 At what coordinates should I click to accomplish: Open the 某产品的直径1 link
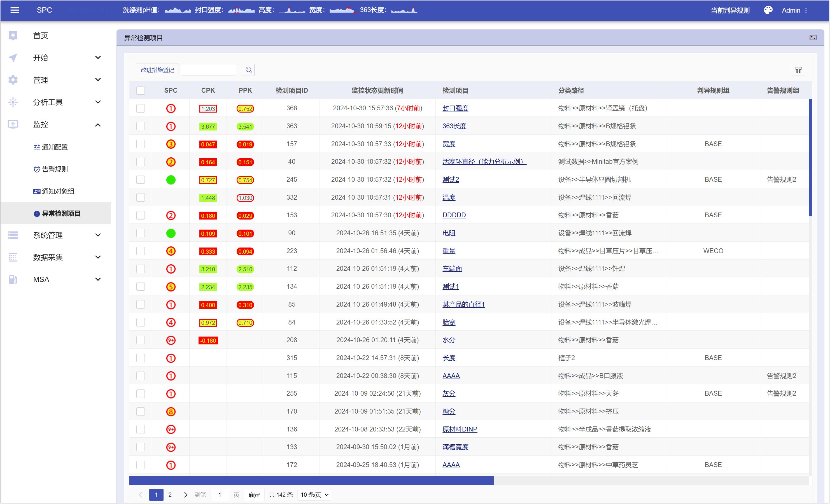click(463, 305)
